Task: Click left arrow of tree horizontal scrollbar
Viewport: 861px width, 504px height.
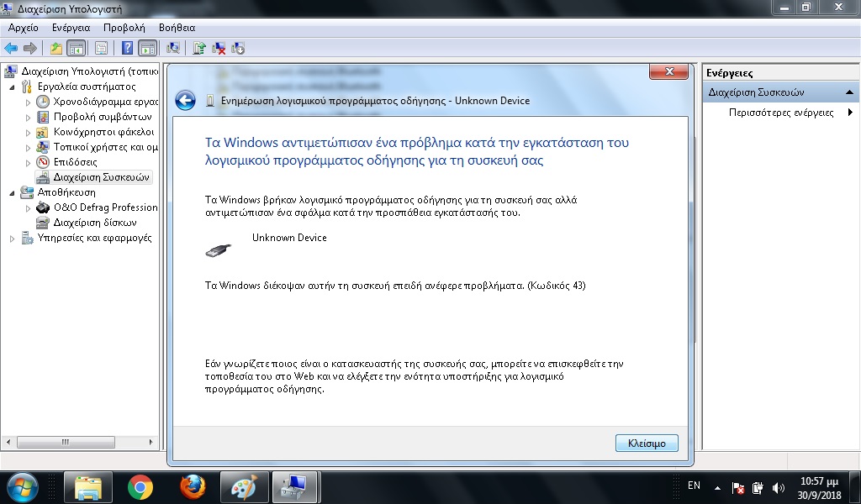Action: (x=8, y=442)
